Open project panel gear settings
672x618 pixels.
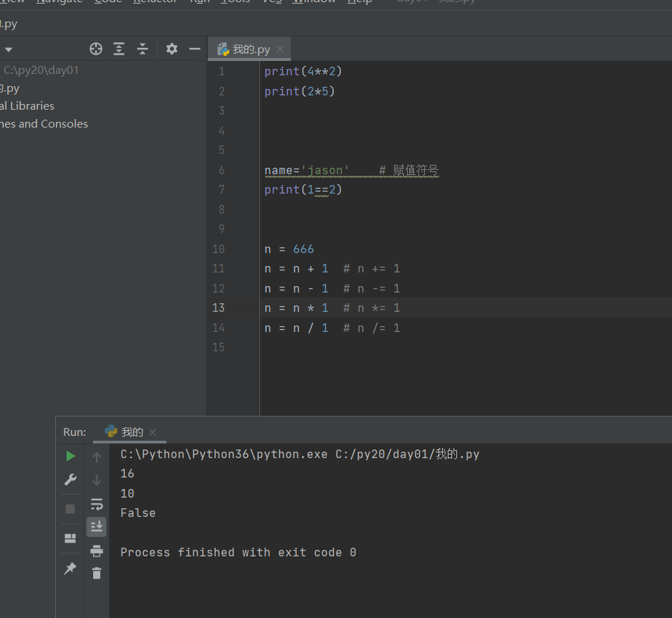[x=172, y=49]
